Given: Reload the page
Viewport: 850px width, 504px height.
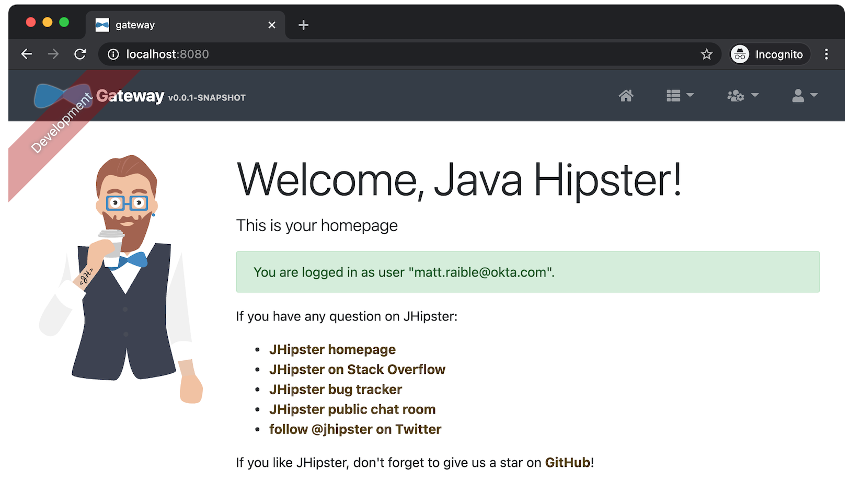Looking at the screenshot, I should (x=80, y=54).
